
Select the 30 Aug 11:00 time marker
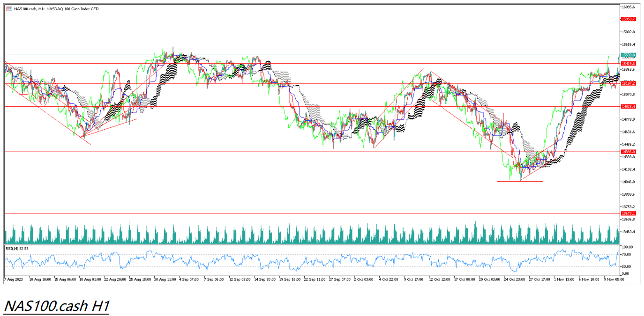165,279
